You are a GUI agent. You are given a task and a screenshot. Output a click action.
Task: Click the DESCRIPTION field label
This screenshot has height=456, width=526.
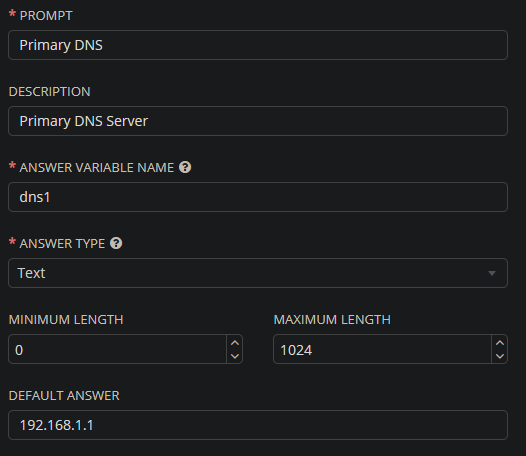pyautogui.click(x=50, y=91)
